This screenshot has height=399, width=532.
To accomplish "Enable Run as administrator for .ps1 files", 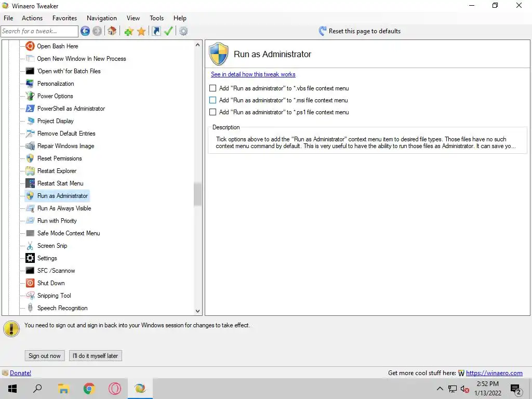I will (212, 112).
